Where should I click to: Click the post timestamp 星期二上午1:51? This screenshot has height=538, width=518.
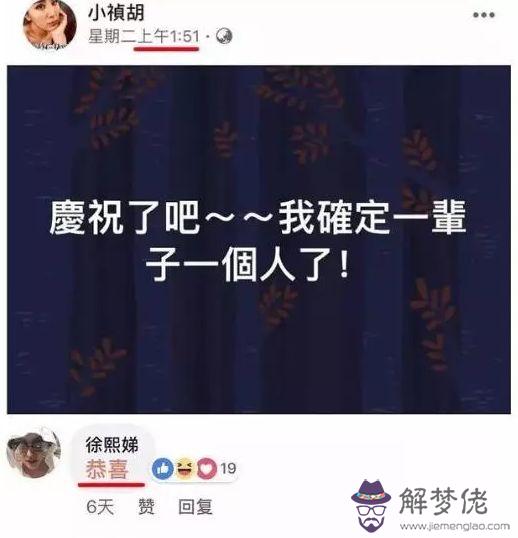(x=144, y=36)
